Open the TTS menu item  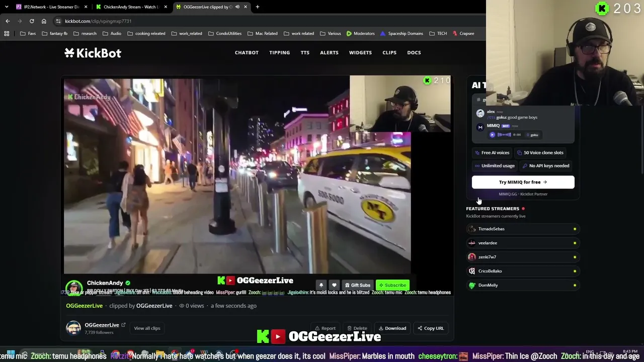click(305, 53)
